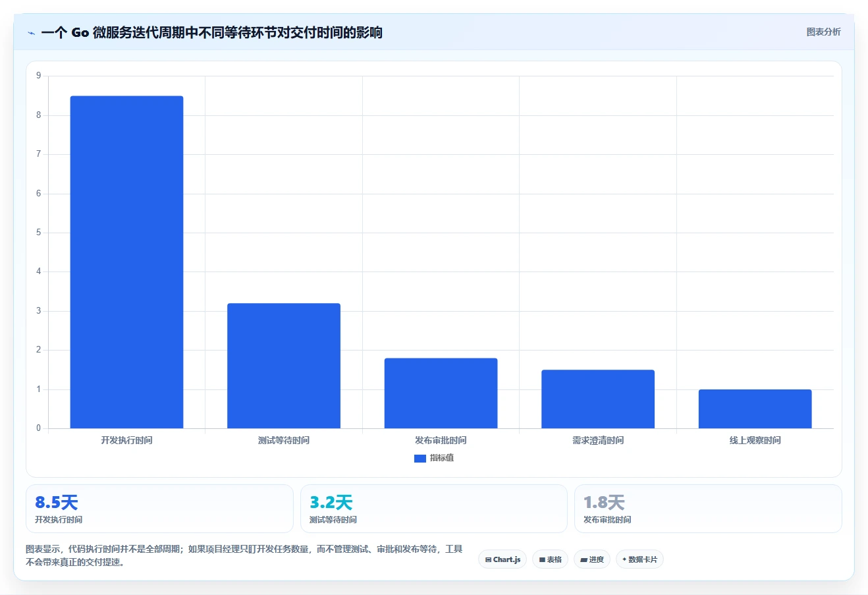The height and width of the screenshot is (595, 868).
Task: Select the 开发执行时间 bar in the chart
Action: tap(126, 262)
